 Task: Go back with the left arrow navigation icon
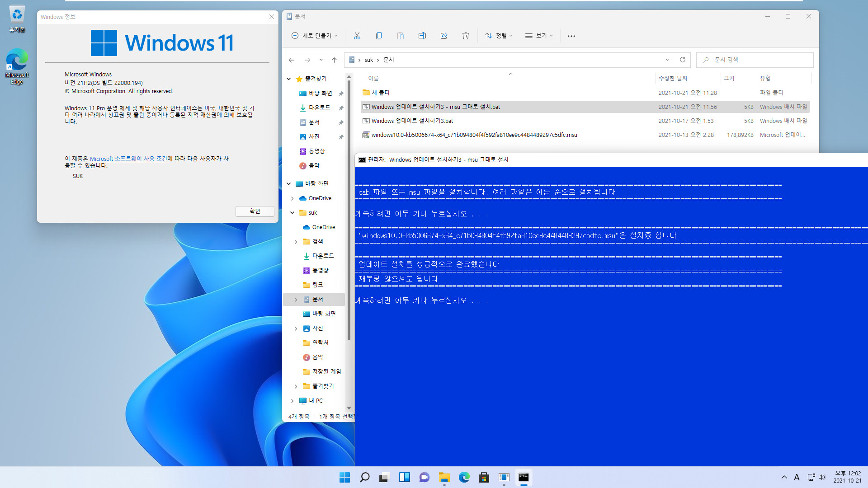point(292,60)
